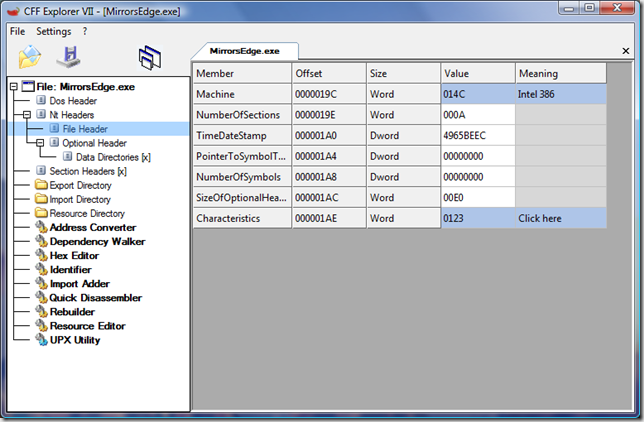Click the Import Adder tool icon
The image size is (644, 422).
point(41,283)
